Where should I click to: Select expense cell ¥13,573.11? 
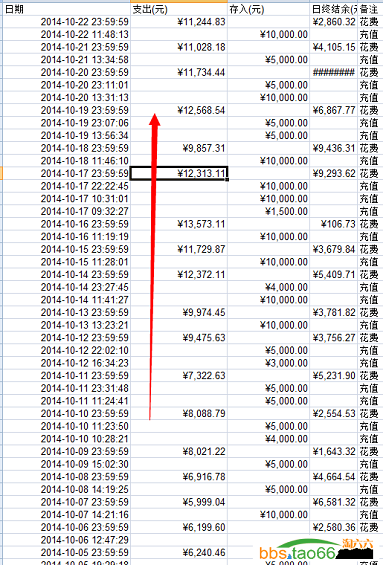point(179,224)
